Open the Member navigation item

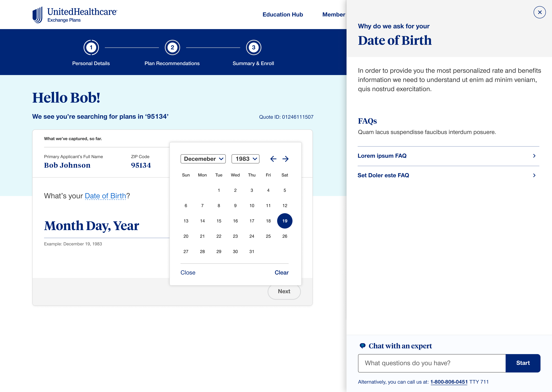tap(333, 14)
